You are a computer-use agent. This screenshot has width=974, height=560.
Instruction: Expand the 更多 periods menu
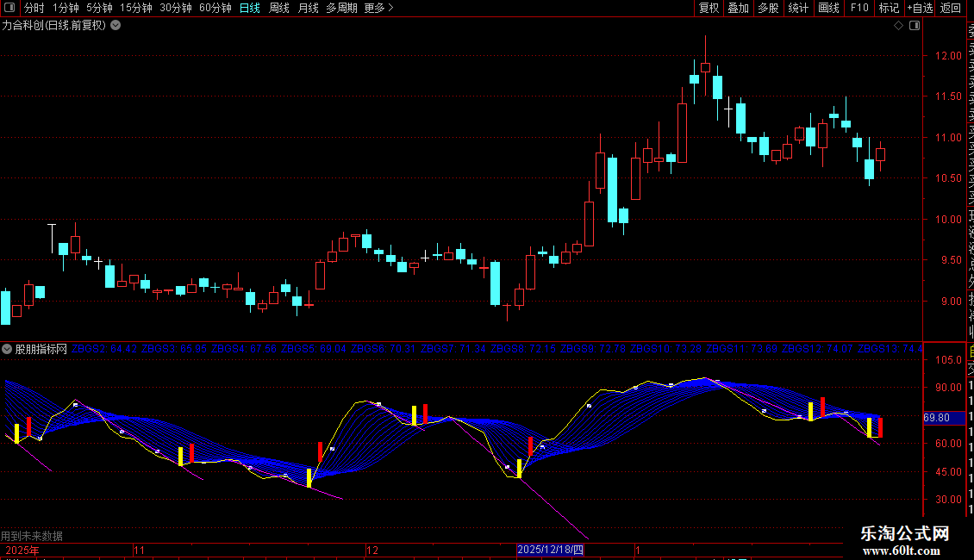pyautogui.click(x=378, y=8)
